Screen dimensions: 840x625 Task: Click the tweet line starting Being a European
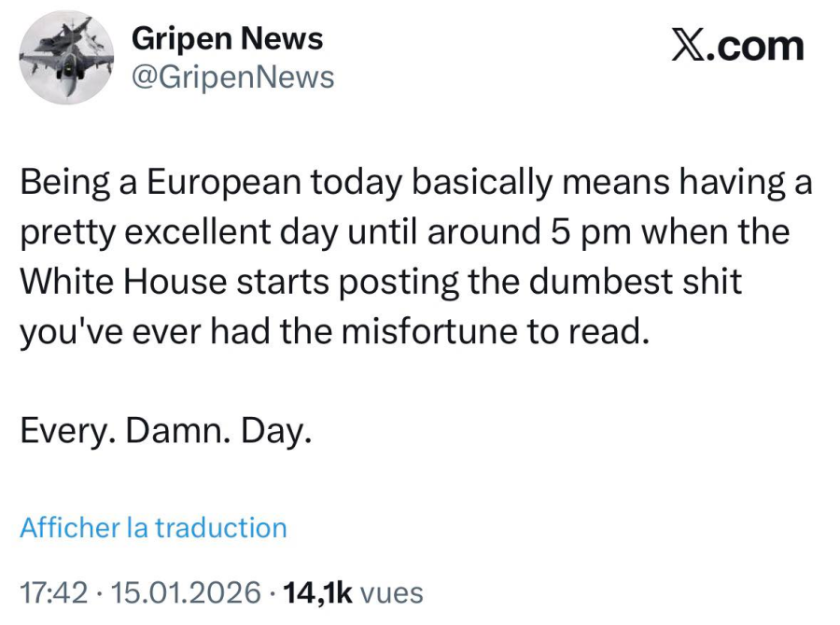click(x=416, y=183)
